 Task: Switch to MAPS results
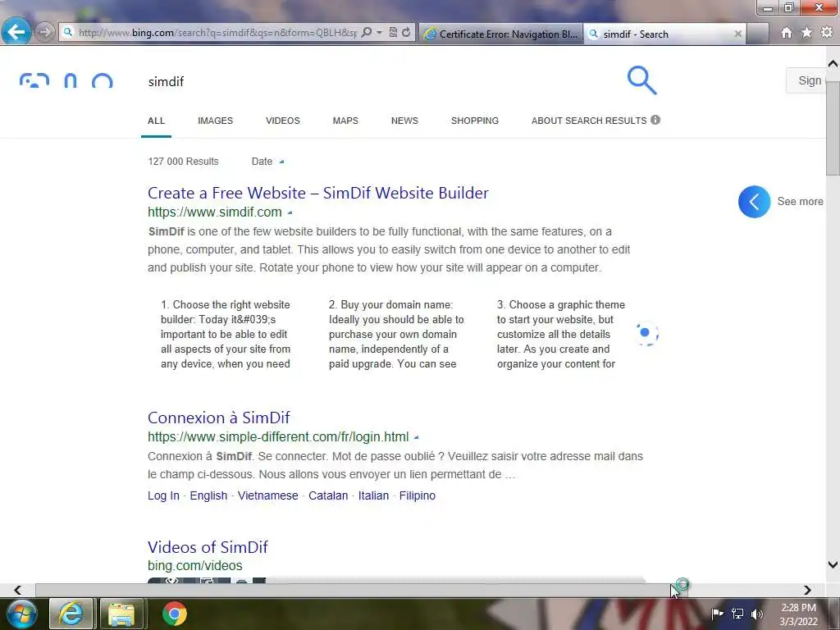pos(345,121)
